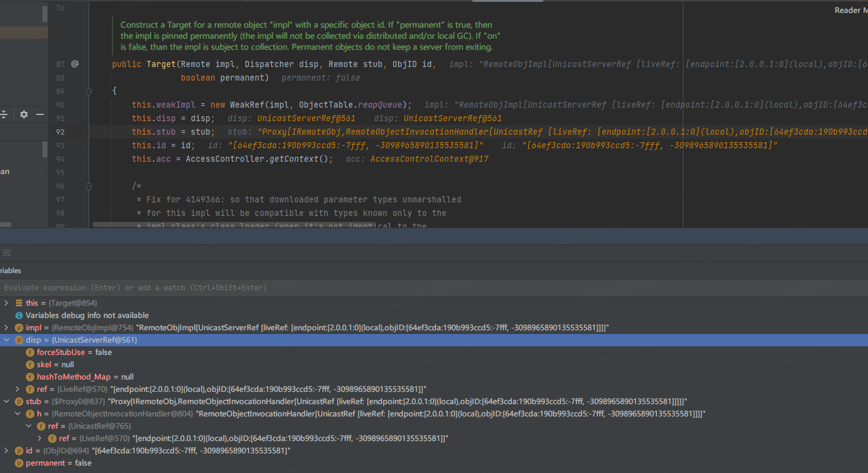The image size is (868, 473).
Task: Click 'AccessControlContext@917' inline value
Action: pos(429,159)
